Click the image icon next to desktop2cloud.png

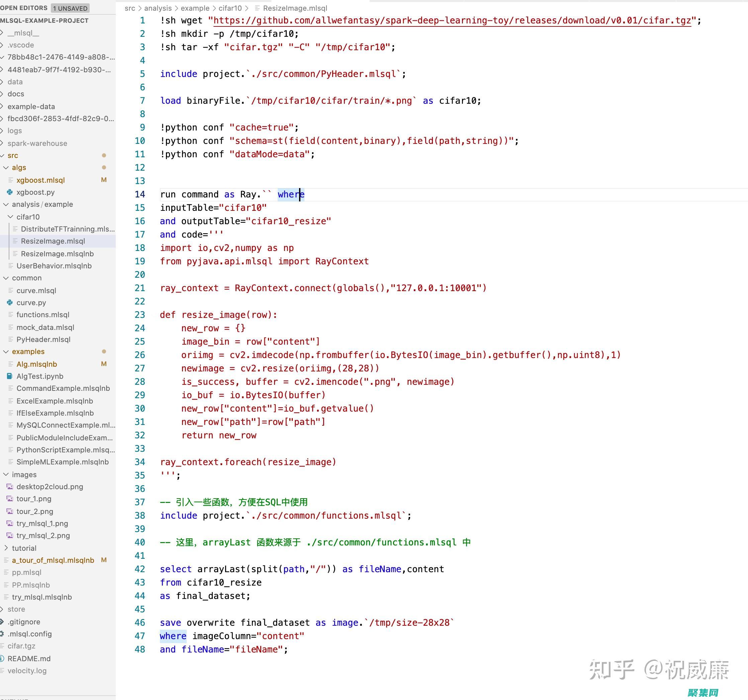click(x=10, y=487)
